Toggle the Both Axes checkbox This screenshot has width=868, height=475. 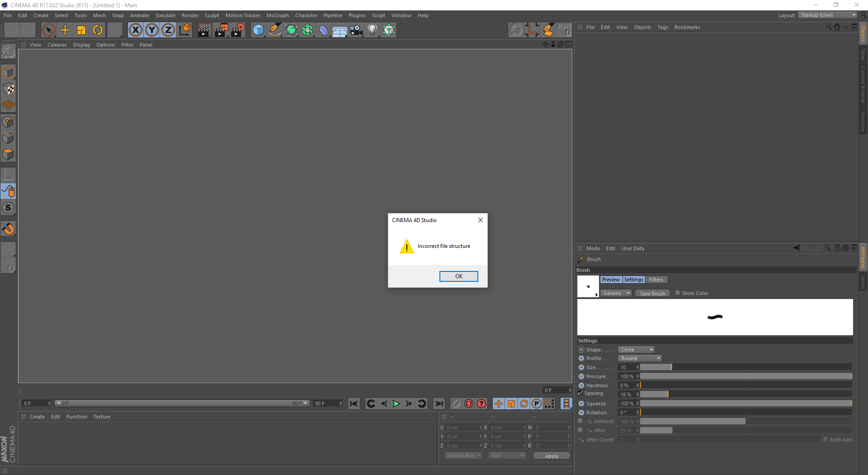coord(826,440)
